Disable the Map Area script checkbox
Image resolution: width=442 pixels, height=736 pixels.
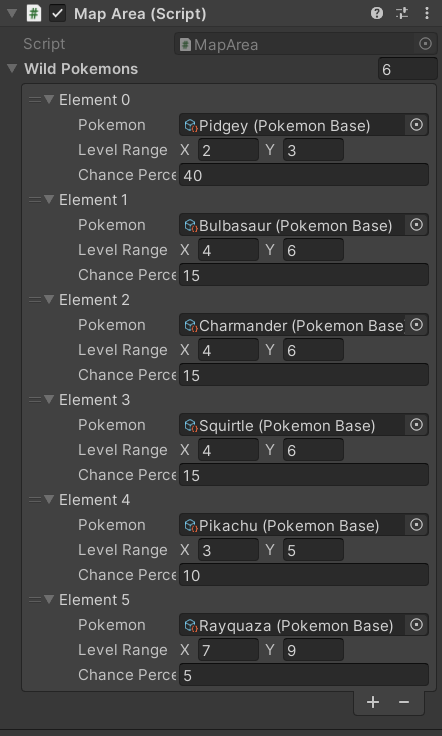[x=58, y=13]
